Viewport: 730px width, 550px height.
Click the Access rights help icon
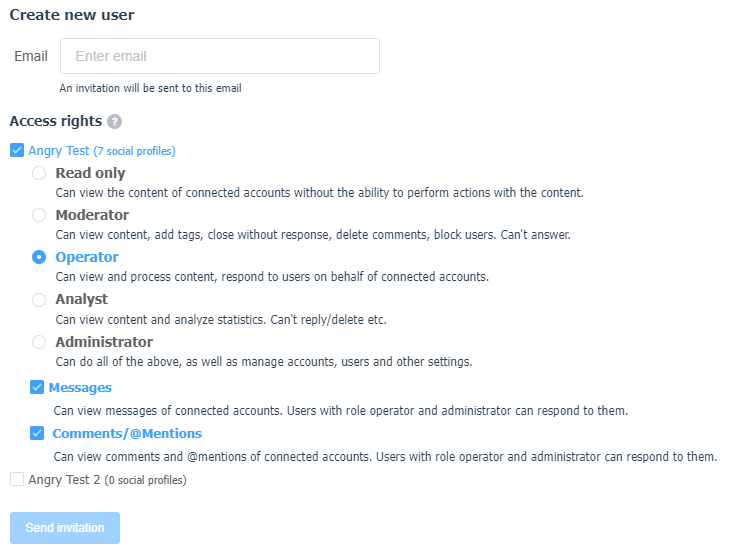click(x=115, y=122)
